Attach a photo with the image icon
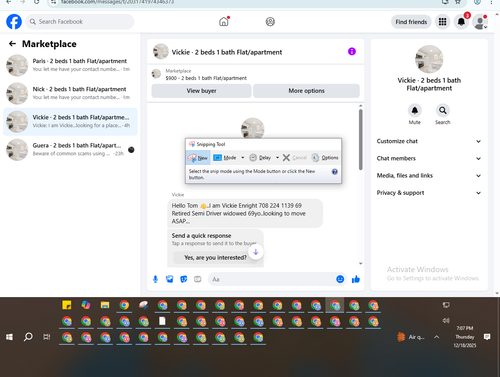Image resolution: width=500 pixels, height=377 pixels. click(x=169, y=279)
